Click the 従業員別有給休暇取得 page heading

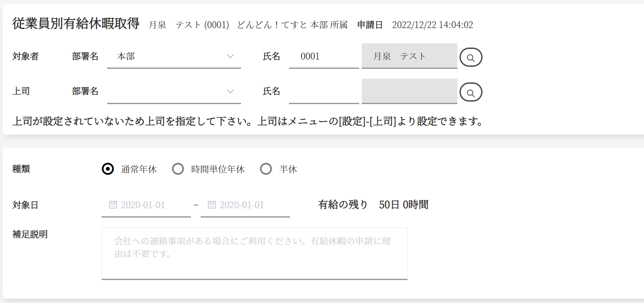point(76,24)
